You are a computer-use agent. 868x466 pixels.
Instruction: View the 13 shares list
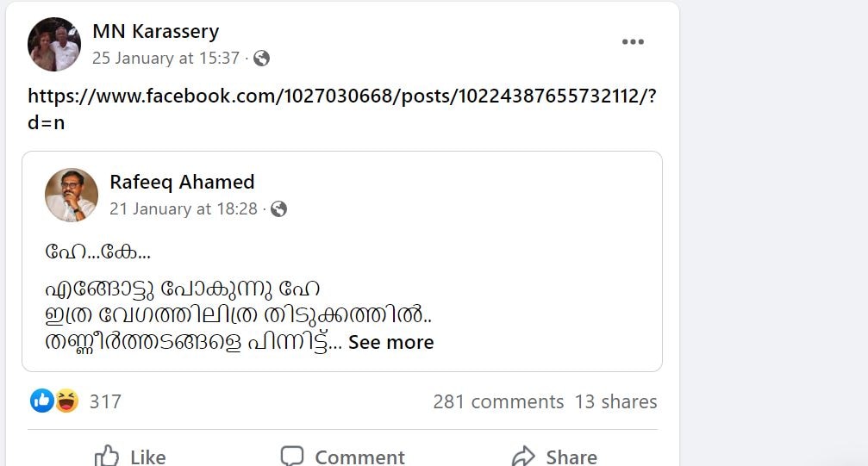pos(615,401)
